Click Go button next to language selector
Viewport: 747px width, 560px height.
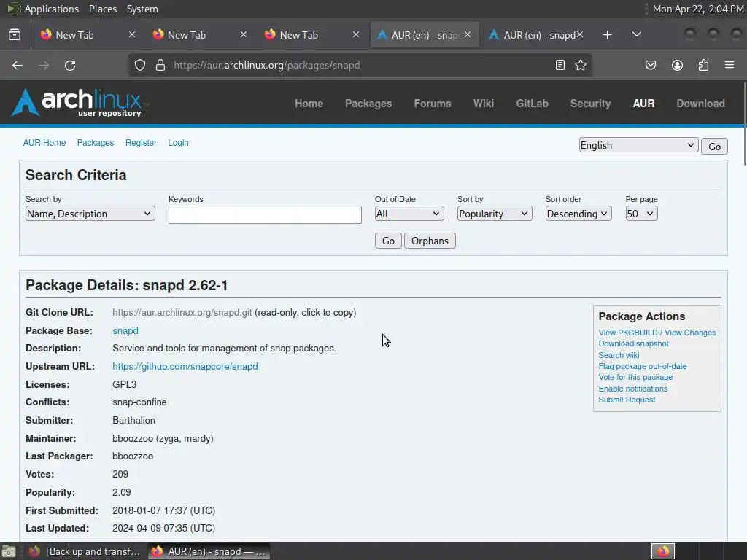pos(714,147)
